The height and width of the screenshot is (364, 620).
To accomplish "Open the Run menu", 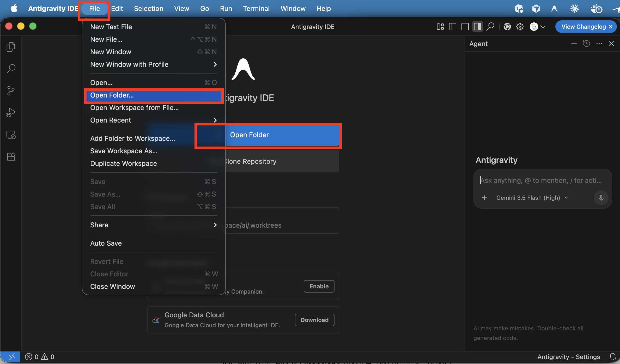I will point(226,9).
